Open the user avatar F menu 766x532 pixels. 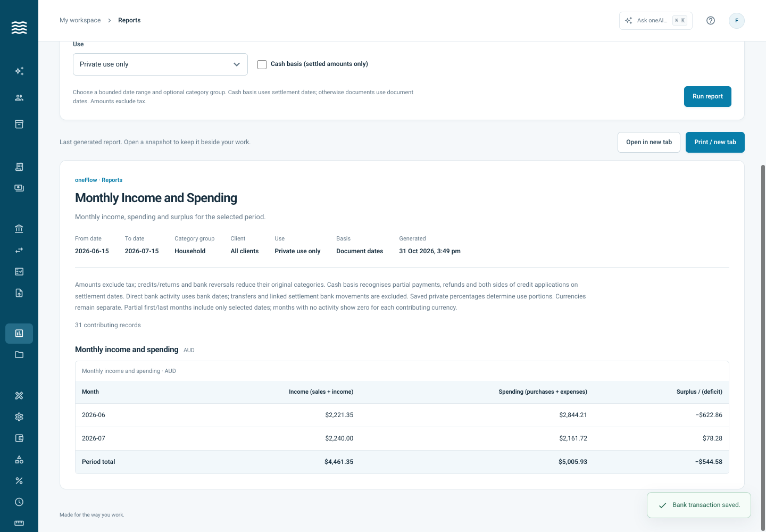pyautogui.click(x=737, y=20)
